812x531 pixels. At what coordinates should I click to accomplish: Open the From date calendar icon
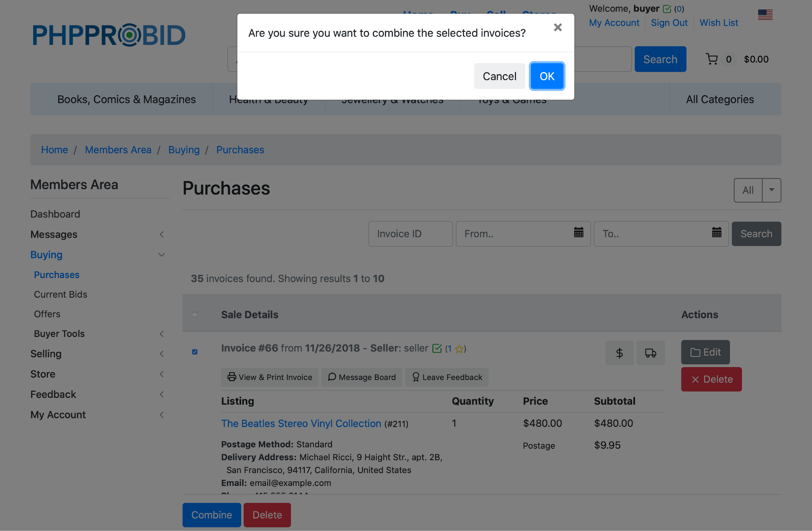tap(578, 233)
